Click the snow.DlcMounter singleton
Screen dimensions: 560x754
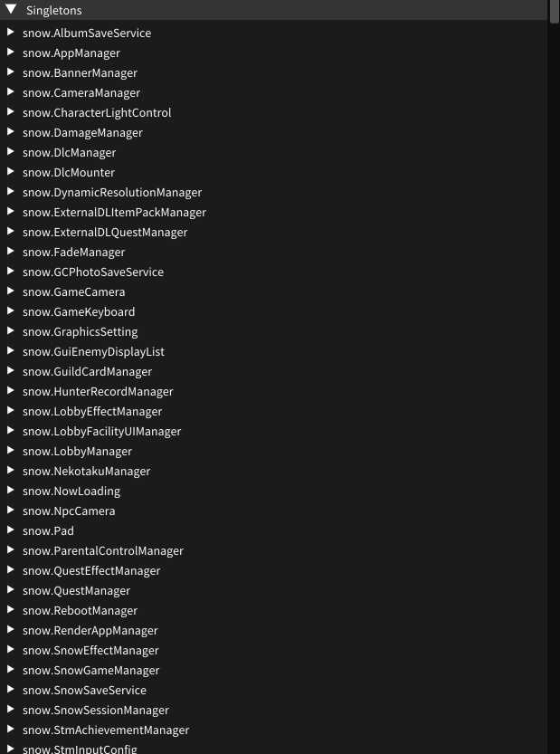69,172
